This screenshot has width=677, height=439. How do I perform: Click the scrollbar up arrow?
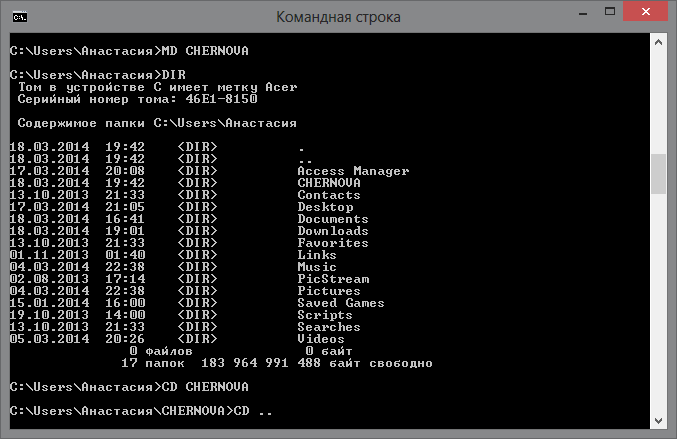pos(658,42)
